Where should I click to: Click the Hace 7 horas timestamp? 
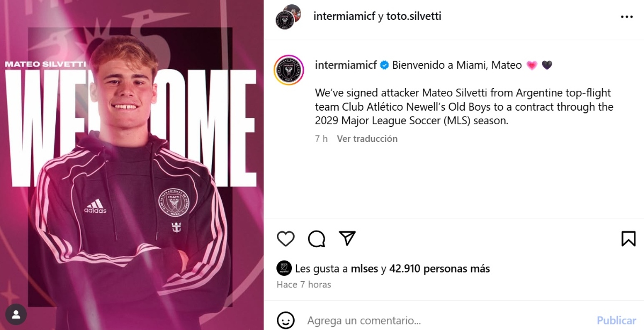tap(304, 285)
